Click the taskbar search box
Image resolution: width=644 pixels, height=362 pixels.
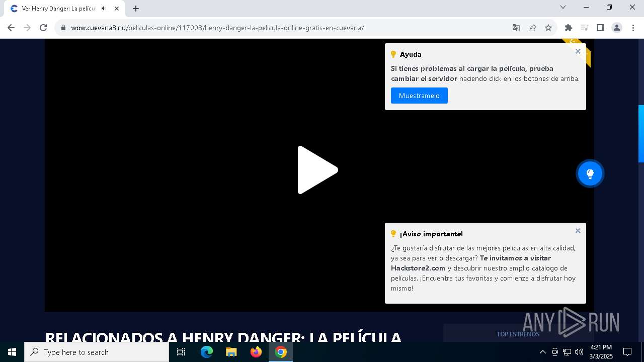coord(97,352)
